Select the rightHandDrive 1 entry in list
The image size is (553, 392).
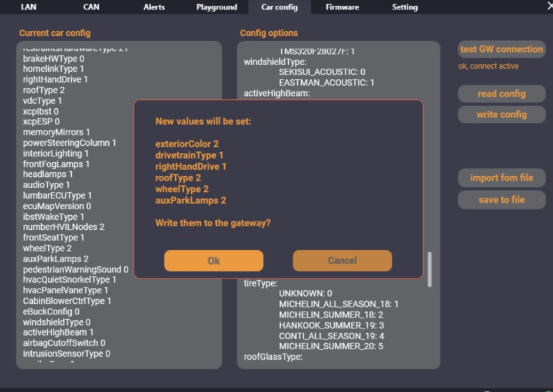point(55,79)
